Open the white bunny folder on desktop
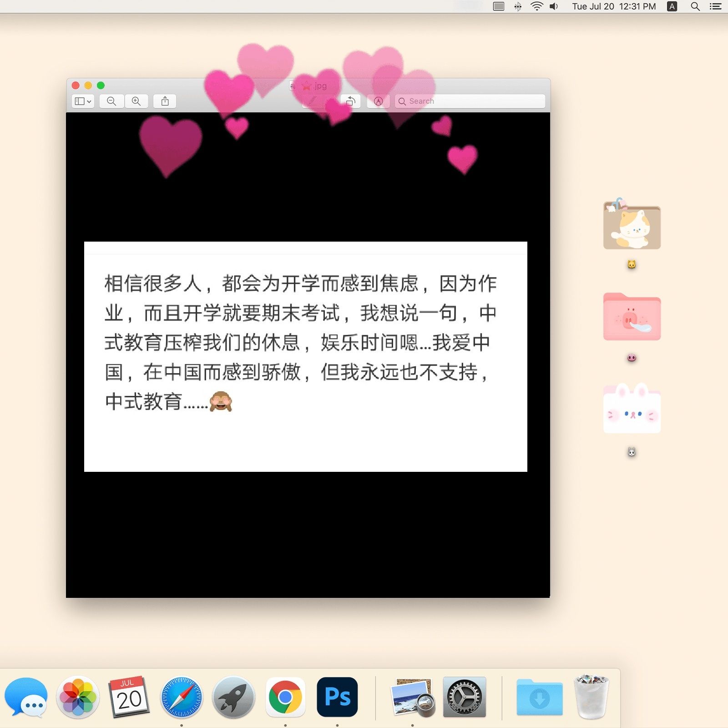728x728 pixels. pos(632,409)
